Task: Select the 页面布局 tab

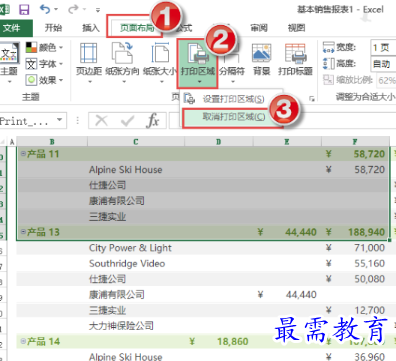Action: tap(137, 28)
